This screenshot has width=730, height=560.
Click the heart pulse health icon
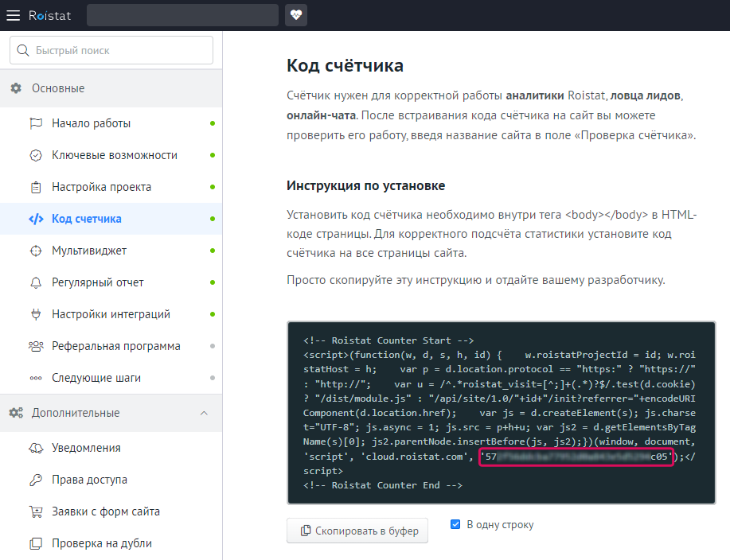click(296, 15)
